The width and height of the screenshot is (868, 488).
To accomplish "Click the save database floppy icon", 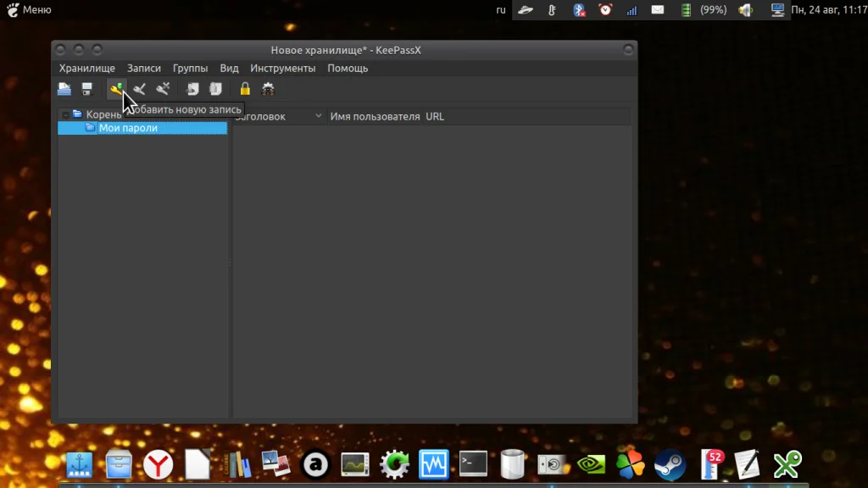I will (87, 88).
